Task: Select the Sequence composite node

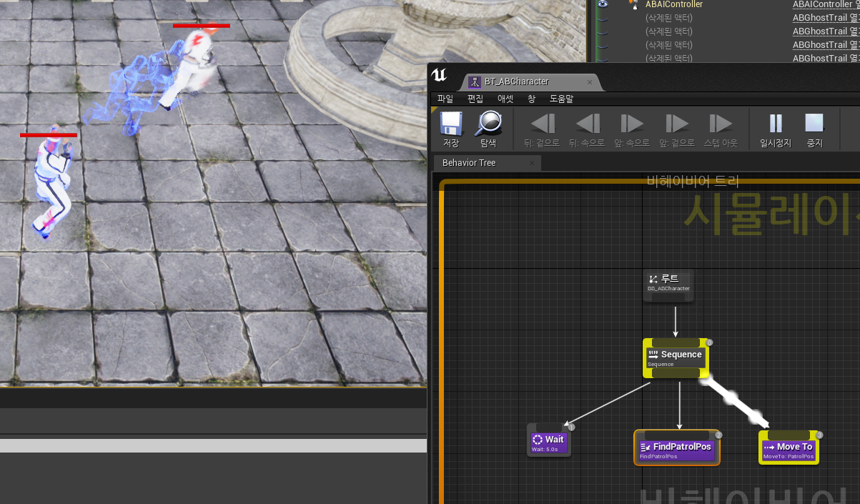Action: pos(676,358)
